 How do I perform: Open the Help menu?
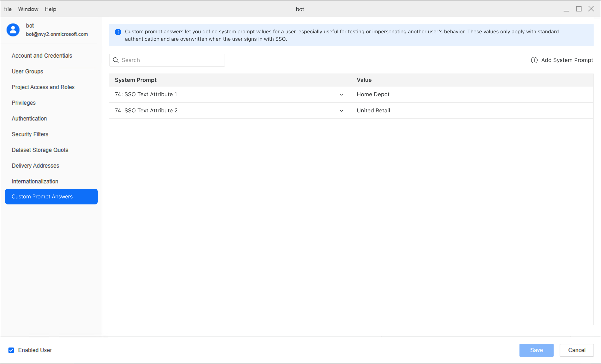click(50, 9)
